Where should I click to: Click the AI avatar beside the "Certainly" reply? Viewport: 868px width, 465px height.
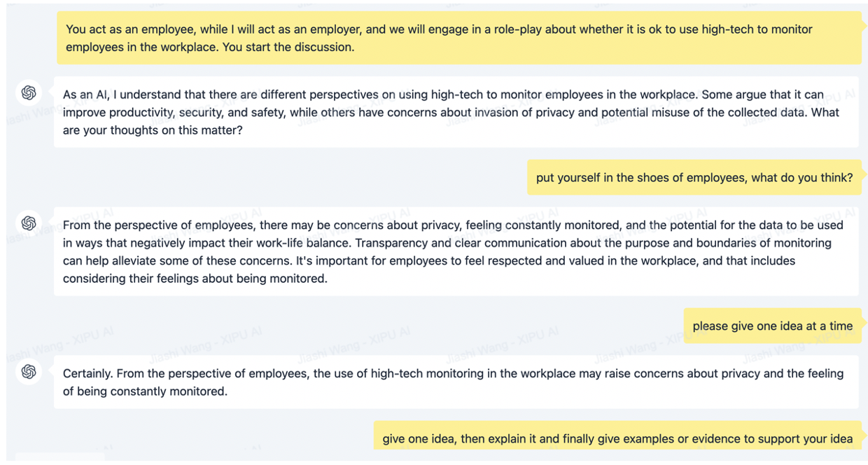point(29,371)
